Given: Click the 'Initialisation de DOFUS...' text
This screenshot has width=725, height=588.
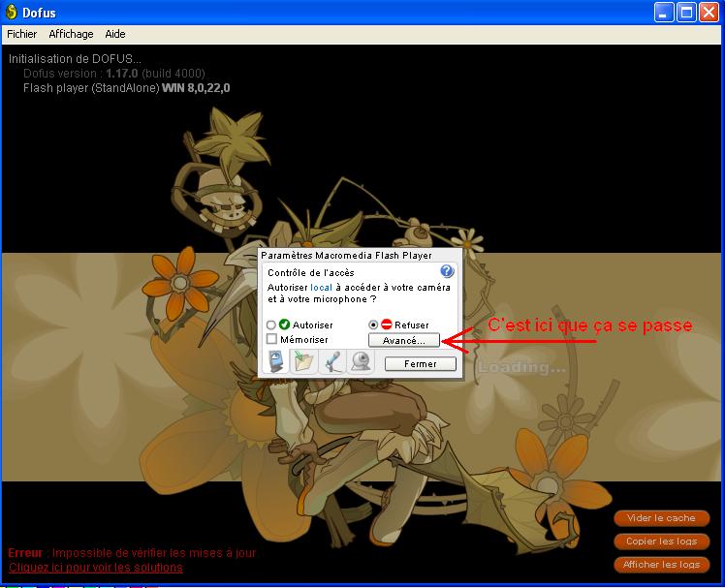Looking at the screenshot, I should (x=75, y=59).
